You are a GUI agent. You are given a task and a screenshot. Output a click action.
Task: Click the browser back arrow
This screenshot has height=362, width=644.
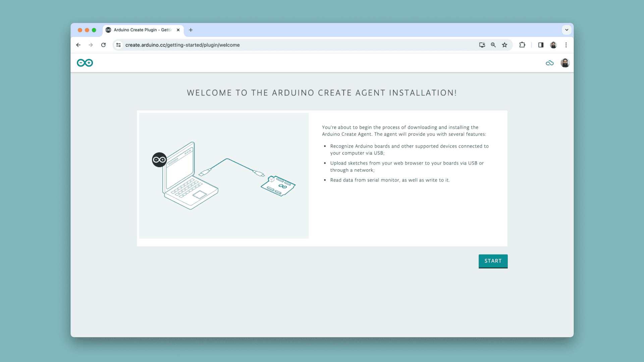(x=78, y=45)
